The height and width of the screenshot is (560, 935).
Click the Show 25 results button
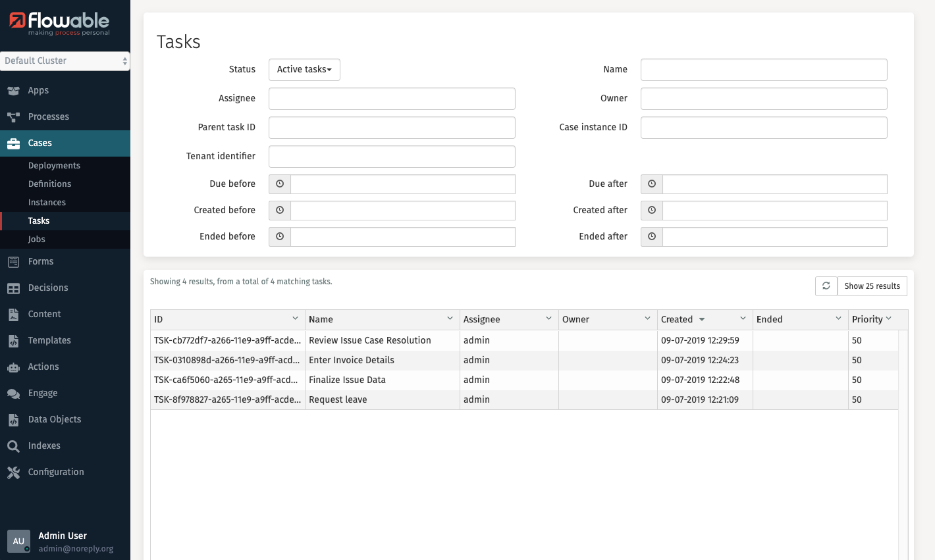tap(872, 286)
